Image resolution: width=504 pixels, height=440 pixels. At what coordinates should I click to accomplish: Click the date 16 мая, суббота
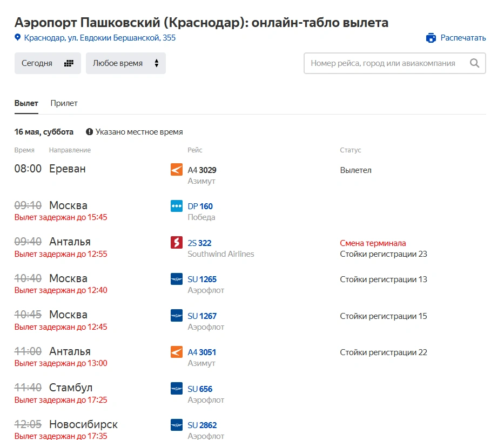pyautogui.click(x=44, y=132)
